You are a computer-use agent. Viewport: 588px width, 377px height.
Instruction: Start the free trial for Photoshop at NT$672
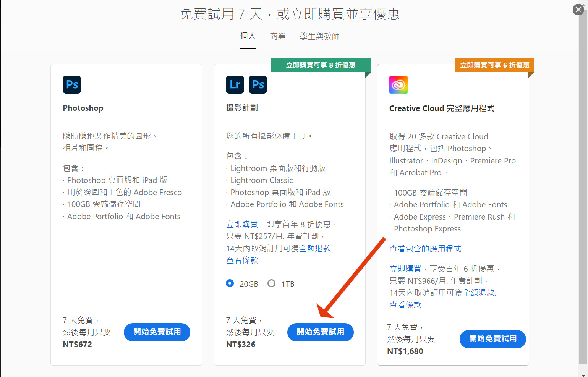157,332
